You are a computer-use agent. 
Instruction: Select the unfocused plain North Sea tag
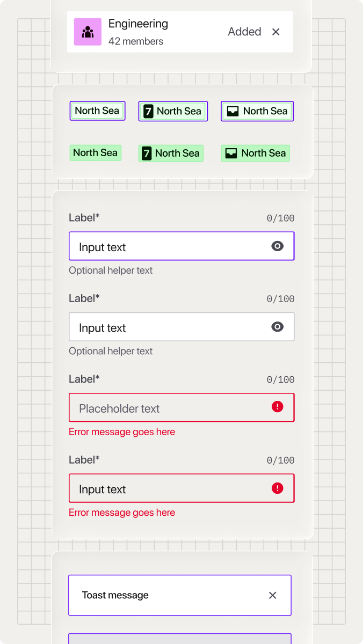click(96, 153)
